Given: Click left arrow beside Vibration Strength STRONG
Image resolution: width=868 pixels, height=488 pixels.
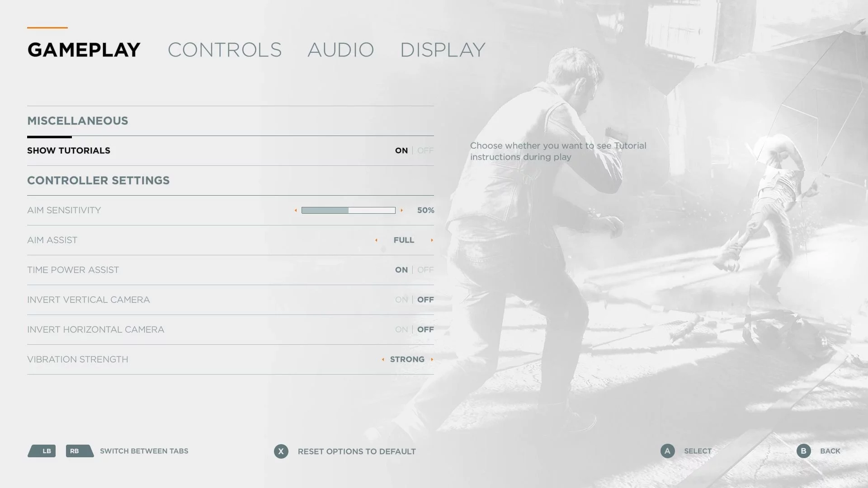Looking at the screenshot, I should click(x=383, y=359).
